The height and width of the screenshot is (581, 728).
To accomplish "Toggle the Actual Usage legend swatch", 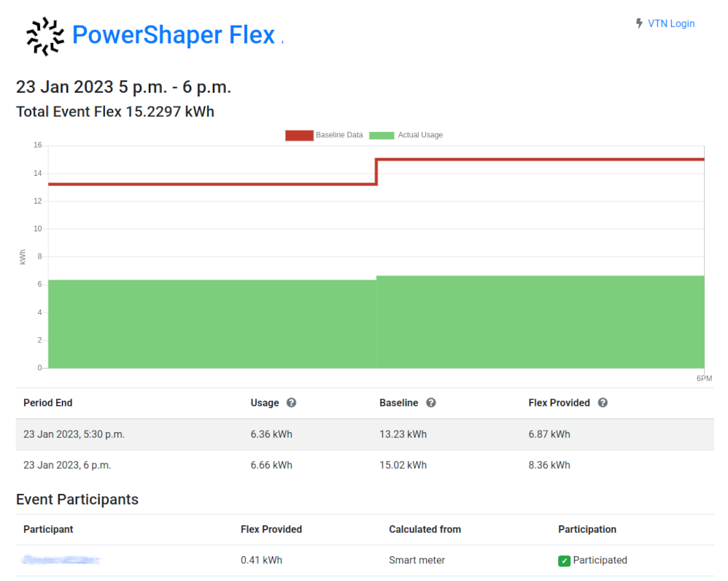I will click(x=382, y=135).
